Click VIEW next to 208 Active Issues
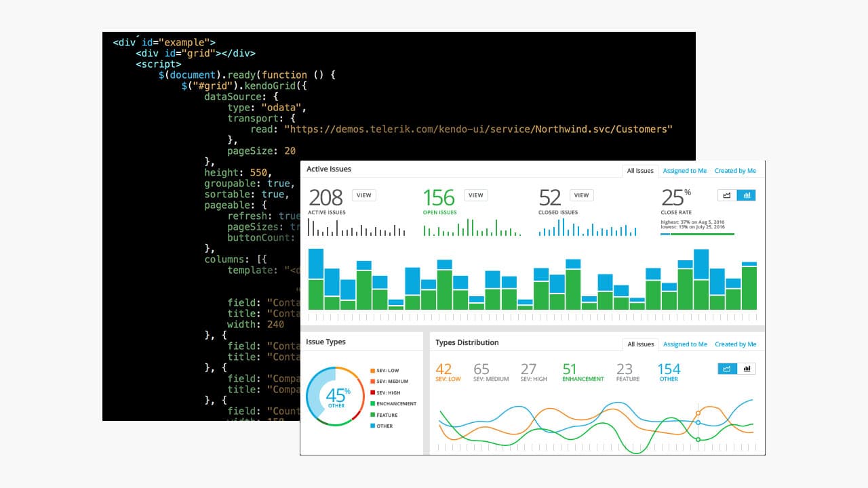The image size is (868, 488). pos(363,195)
